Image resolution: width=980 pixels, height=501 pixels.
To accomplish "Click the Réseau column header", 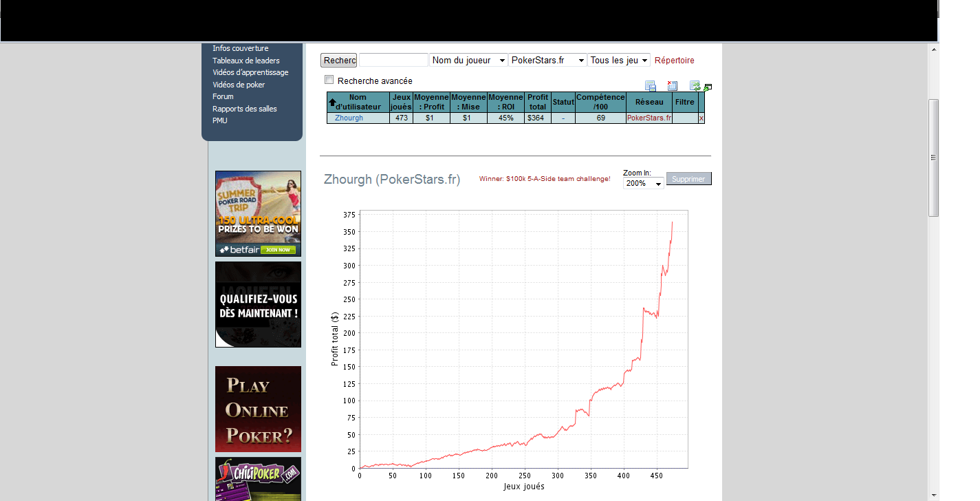I will pos(649,103).
